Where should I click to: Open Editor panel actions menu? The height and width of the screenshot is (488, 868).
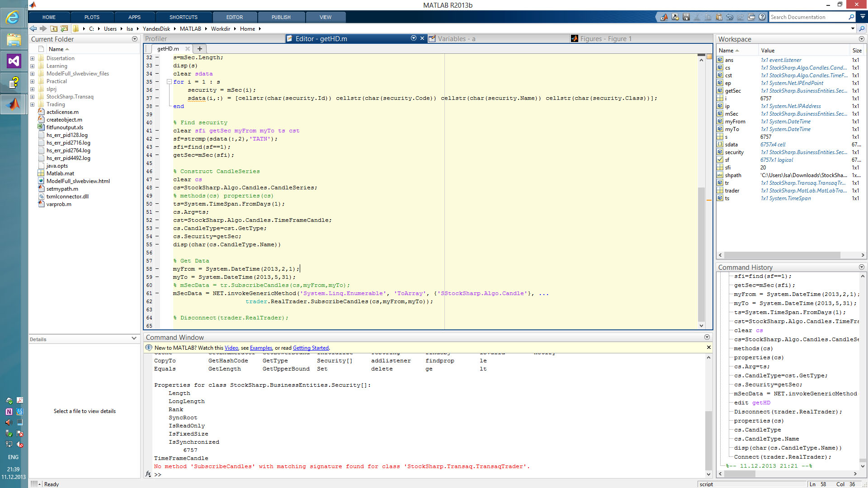pos(413,38)
